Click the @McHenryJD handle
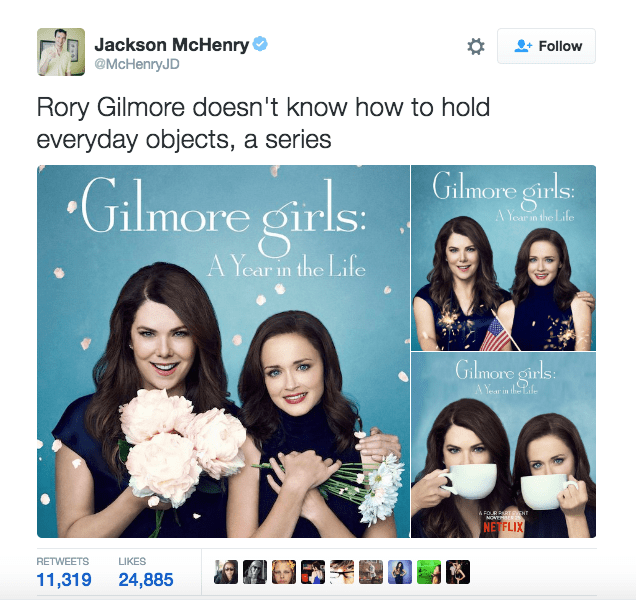 (137, 65)
